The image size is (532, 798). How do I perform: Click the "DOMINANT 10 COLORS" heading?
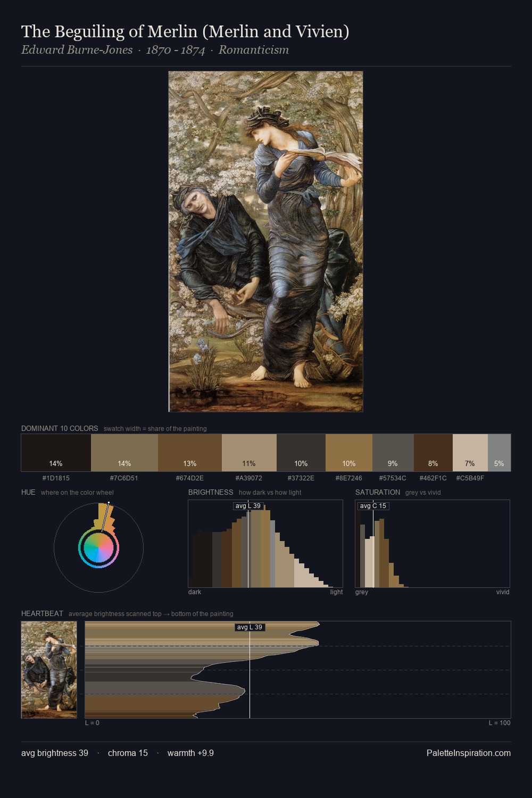(x=60, y=428)
